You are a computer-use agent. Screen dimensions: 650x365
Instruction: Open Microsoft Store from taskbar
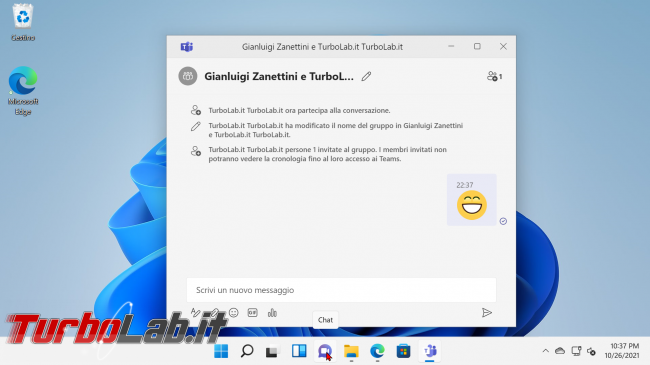[403, 351]
